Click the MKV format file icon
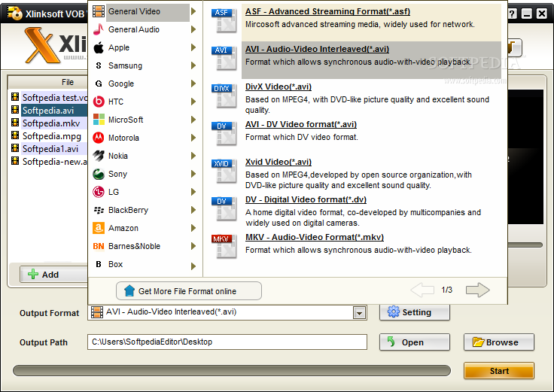The width and height of the screenshot is (554, 392). tap(224, 247)
